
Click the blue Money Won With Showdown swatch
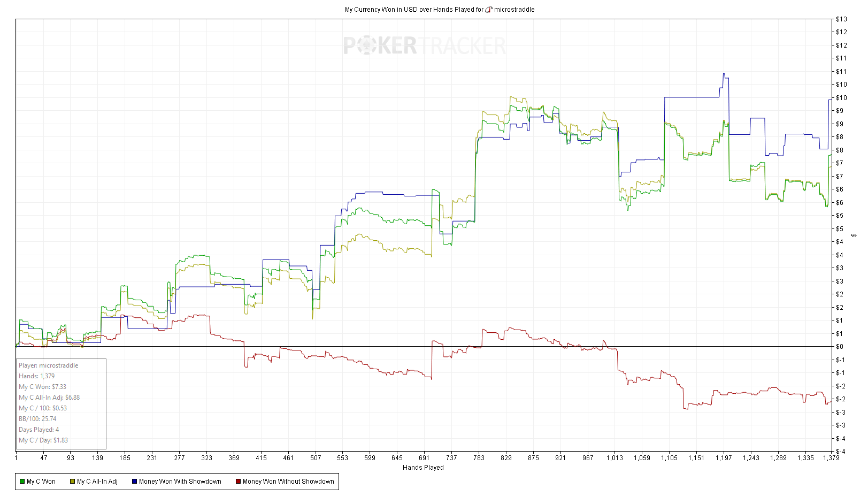point(135,482)
